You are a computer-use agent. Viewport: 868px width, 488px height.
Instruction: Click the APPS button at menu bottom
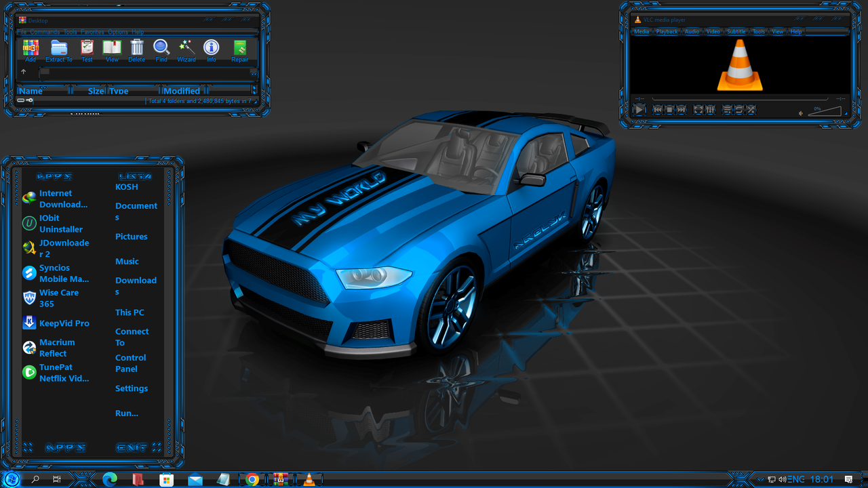65,447
